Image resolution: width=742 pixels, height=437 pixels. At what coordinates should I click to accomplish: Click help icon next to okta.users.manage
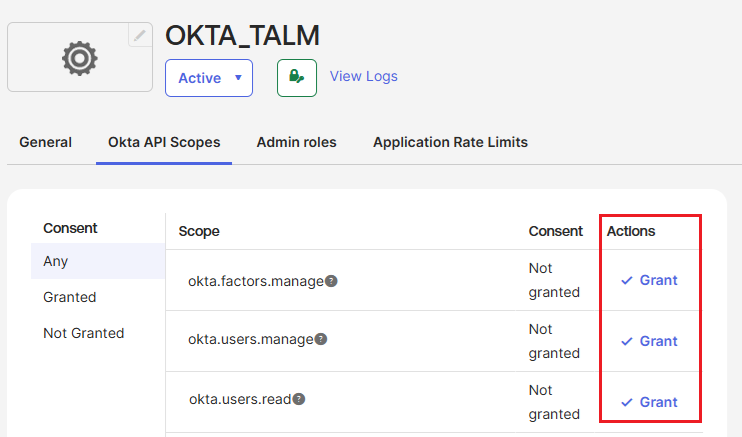tap(322, 340)
